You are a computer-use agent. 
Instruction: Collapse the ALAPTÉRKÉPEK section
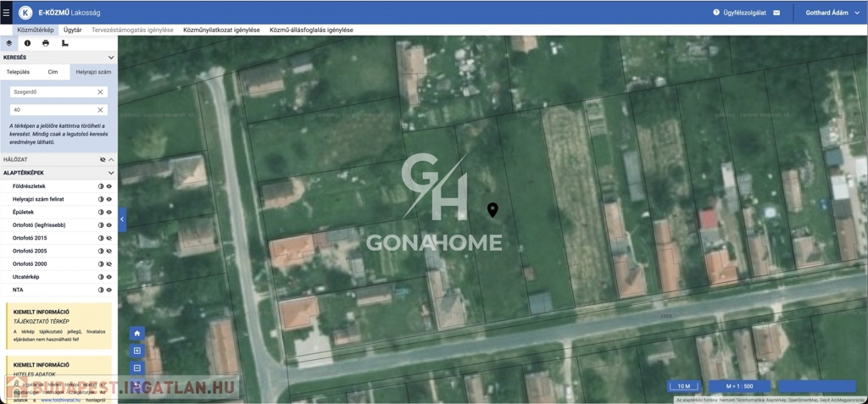click(x=111, y=173)
